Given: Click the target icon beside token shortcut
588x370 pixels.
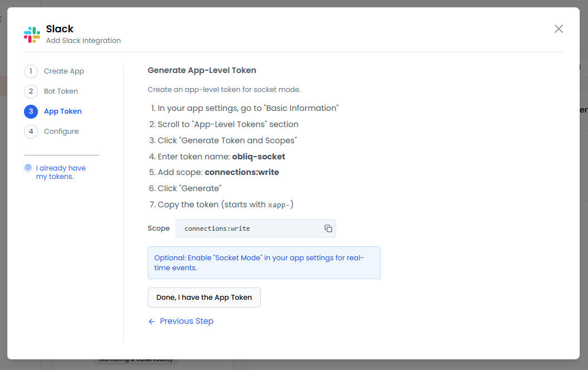Looking at the screenshot, I should [x=28, y=168].
